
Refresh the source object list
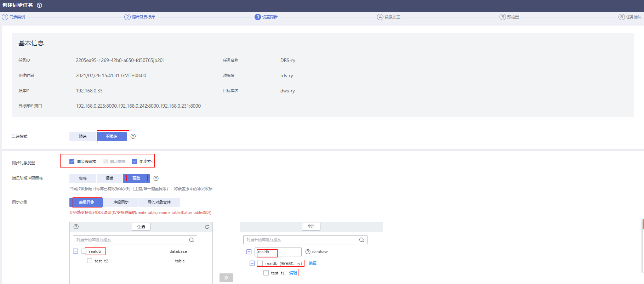tap(207, 227)
